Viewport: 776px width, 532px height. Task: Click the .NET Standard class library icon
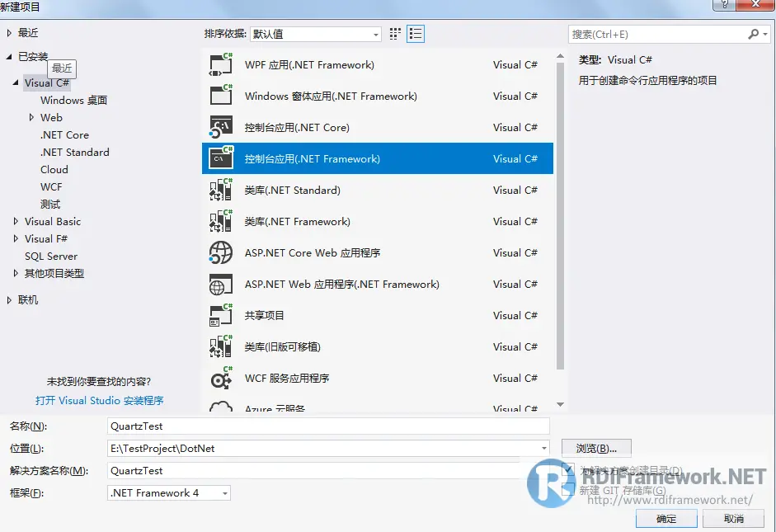click(221, 190)
